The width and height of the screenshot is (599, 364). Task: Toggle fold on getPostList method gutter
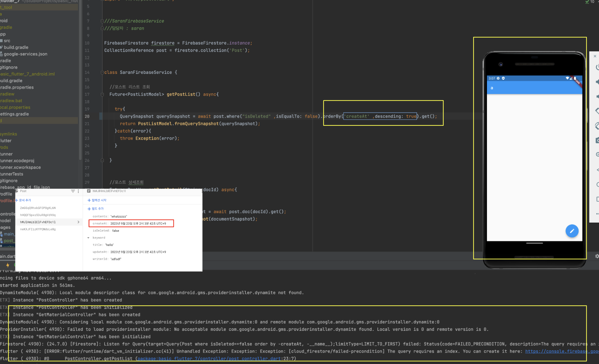tap(102, 94)
